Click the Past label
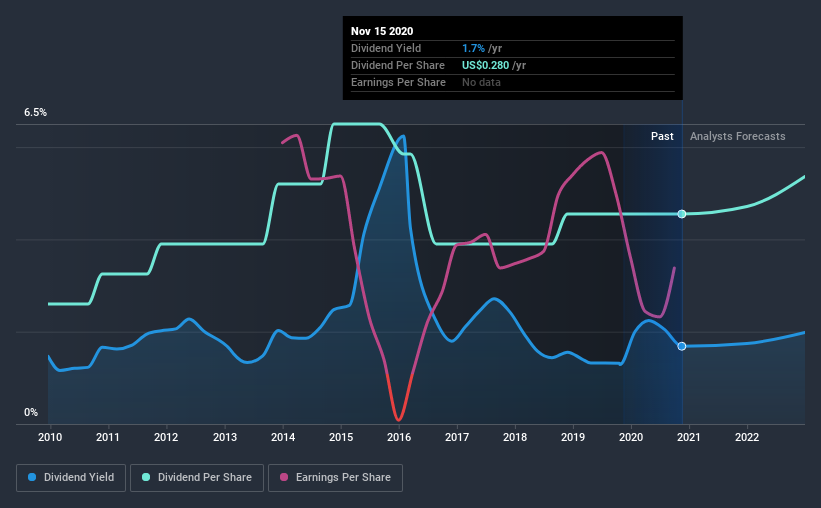821x508 pixels. click(662, 136)
